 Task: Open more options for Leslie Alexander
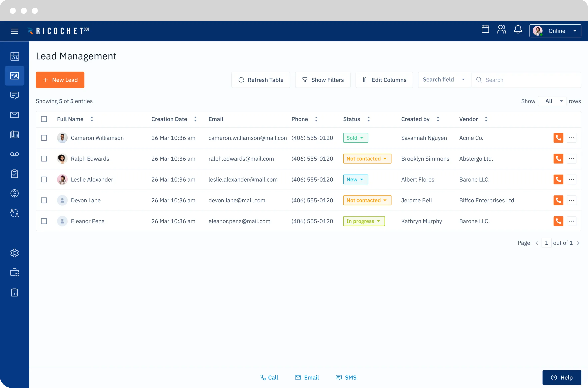571,179
